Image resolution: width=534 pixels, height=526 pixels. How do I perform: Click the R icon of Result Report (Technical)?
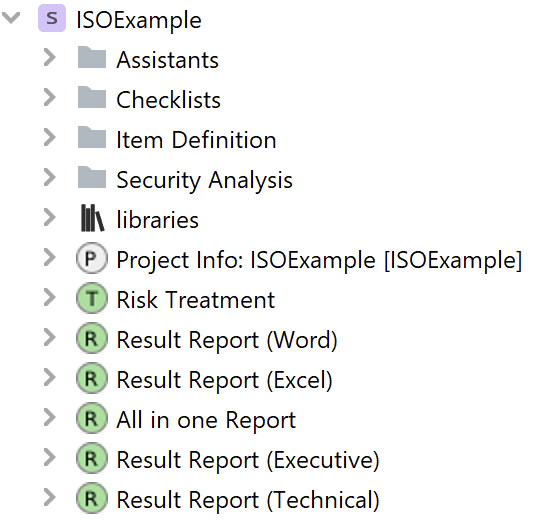click(x=92, y=498)
